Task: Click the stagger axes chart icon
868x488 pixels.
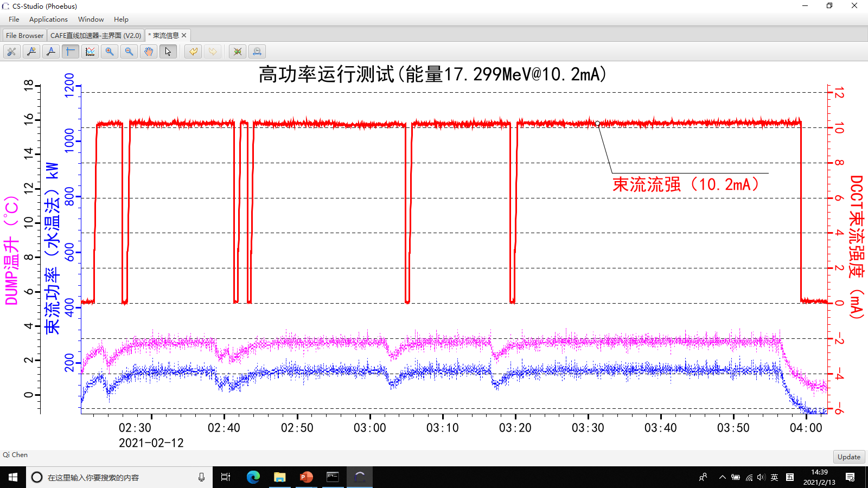Action: pyautogui.click(x=90, y=52)
